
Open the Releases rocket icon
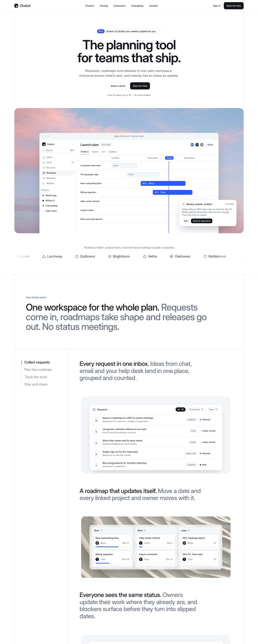click(44, 178)
